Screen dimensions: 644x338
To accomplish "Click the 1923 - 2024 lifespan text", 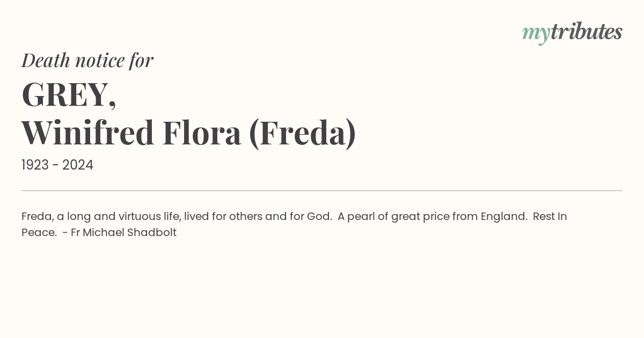I will 57,165.
